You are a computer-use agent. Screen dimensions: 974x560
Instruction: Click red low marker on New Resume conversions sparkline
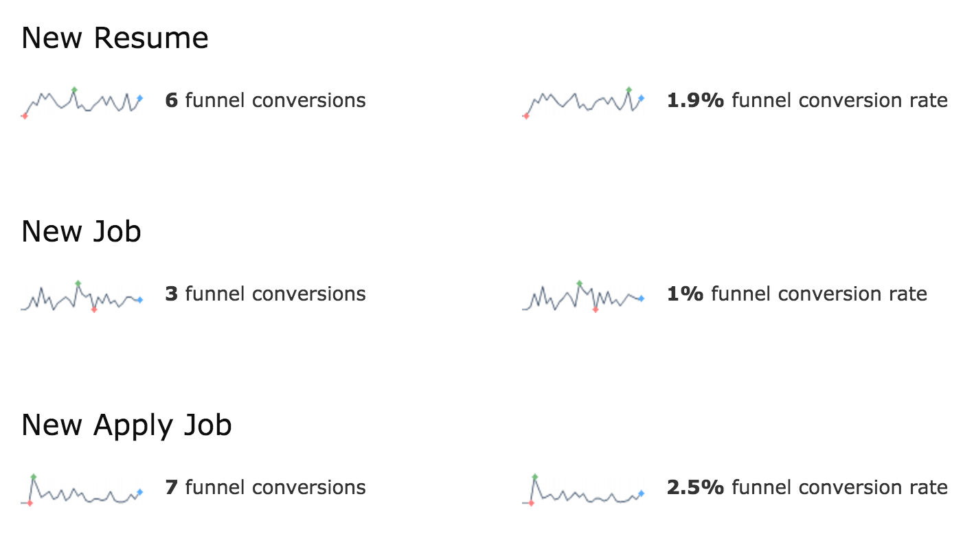25,116
